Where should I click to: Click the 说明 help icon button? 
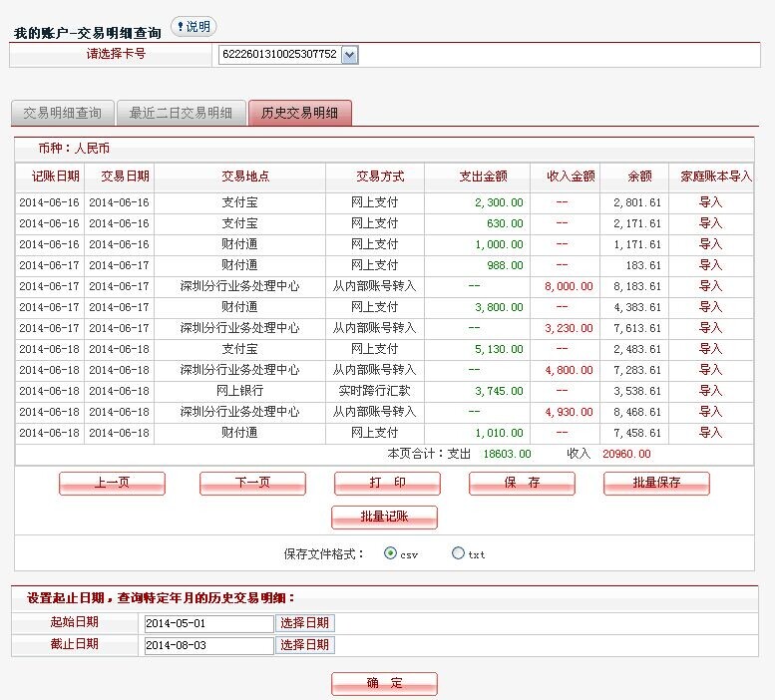click(194, 27)
